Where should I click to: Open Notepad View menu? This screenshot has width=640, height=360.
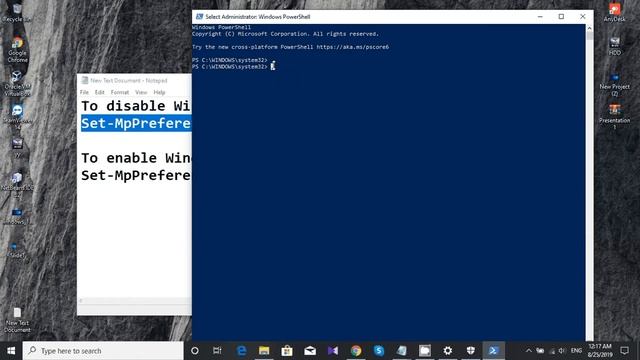(141, 92)
